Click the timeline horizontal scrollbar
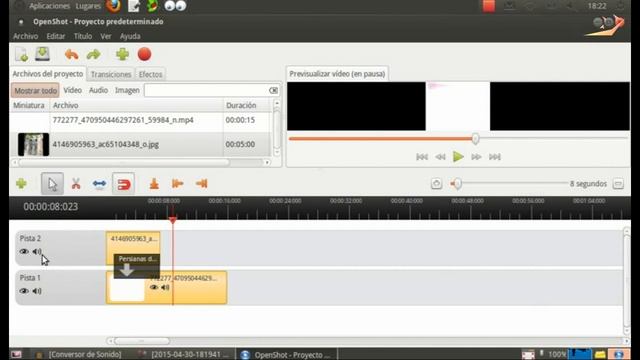 (142, 341)
